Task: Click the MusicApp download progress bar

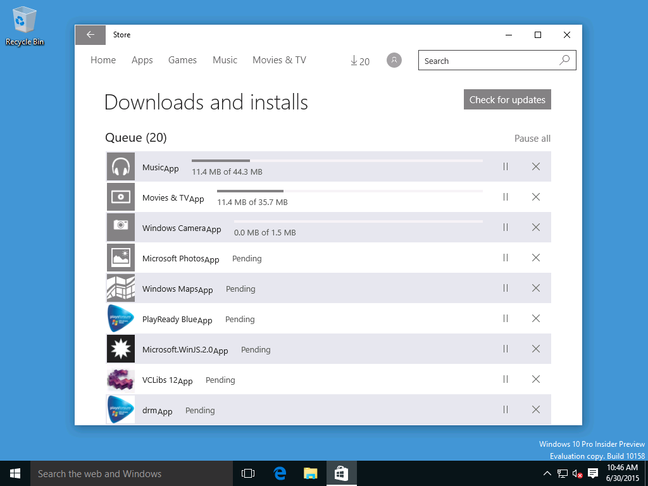Action: pos(337,160)
